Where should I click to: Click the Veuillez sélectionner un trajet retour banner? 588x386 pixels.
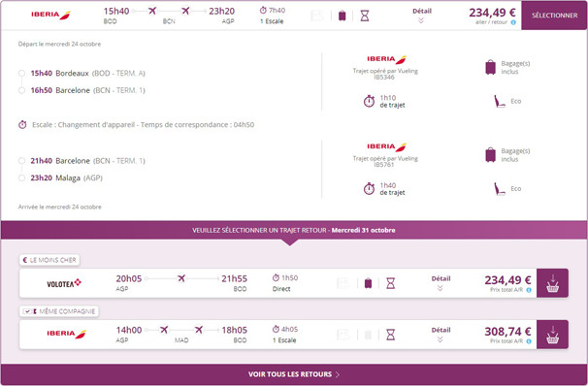294,230
